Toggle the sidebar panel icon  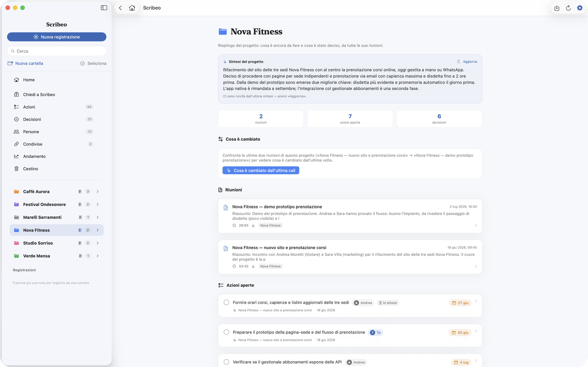pyautogui.click(x=104, y=8)
